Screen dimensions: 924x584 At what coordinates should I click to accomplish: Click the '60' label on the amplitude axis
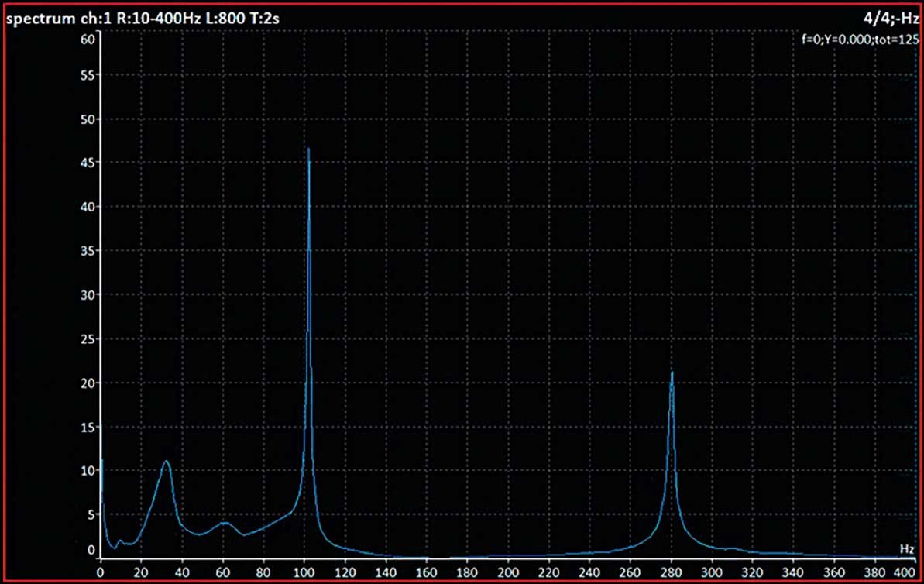(88, 40)
